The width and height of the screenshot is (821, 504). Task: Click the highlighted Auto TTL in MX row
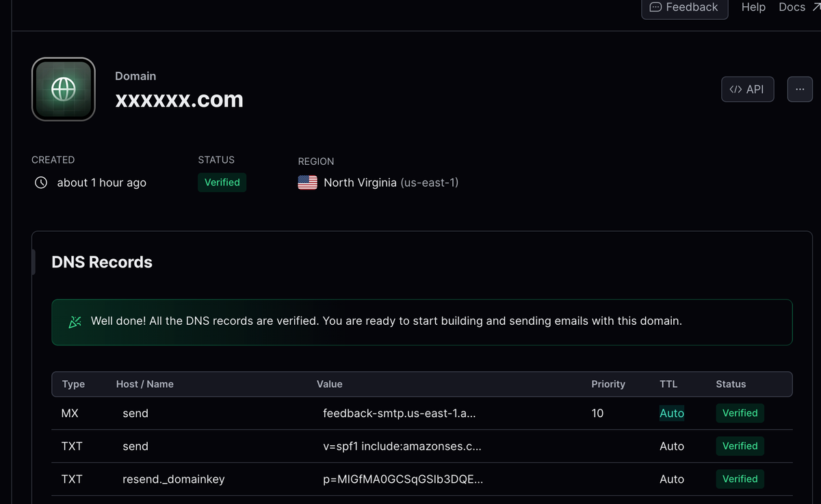point(671,413)
